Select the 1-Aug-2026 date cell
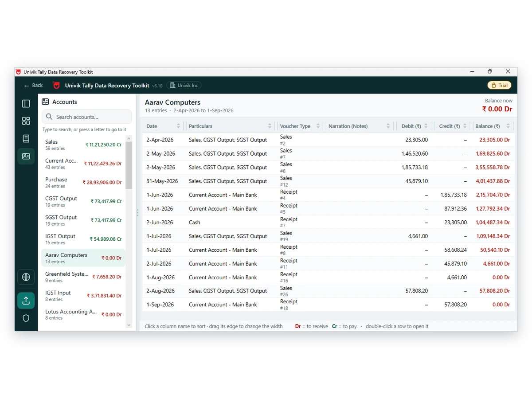Image resolution: width=532 pixels, height=399 pixels. 160,277
